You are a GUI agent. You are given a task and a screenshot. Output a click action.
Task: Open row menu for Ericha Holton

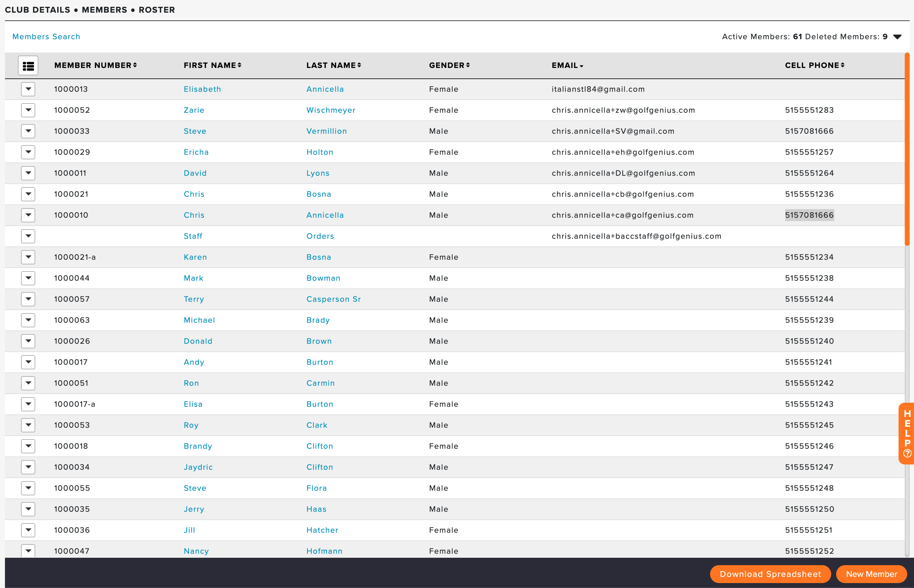pyautogui.click(x=28, y=152)
